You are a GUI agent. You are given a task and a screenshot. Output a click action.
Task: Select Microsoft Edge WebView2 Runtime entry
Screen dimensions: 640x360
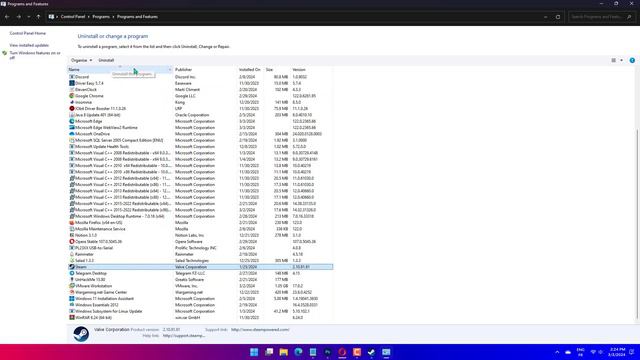coord(200,128)
